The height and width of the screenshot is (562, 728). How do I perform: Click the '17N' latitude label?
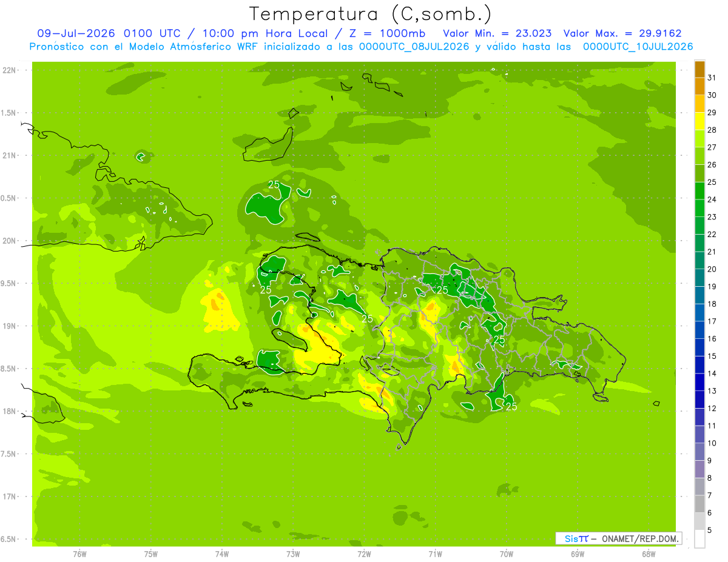pos(10,497)
